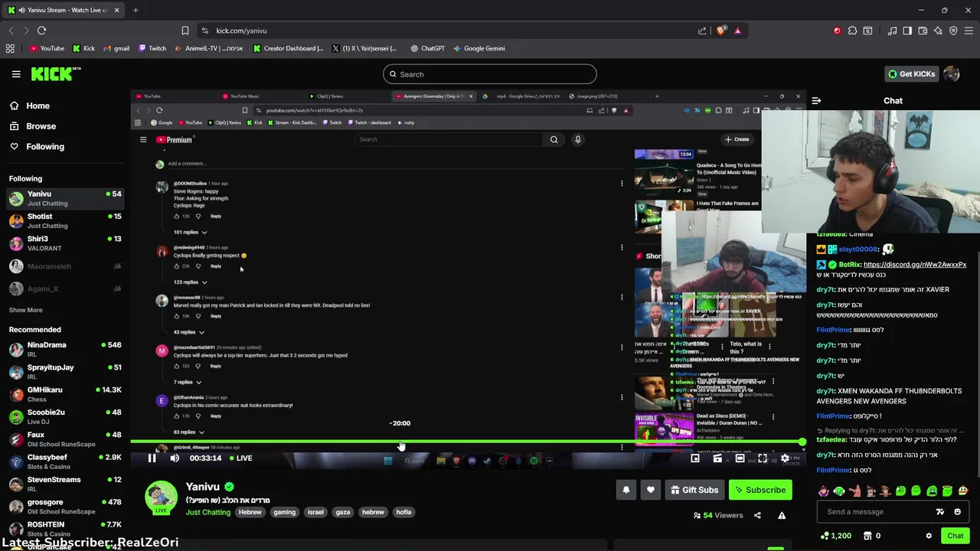This screenshot has width=980, height=551.
Task: Click the Get KICKs button
Action: [x=911, y=74]
